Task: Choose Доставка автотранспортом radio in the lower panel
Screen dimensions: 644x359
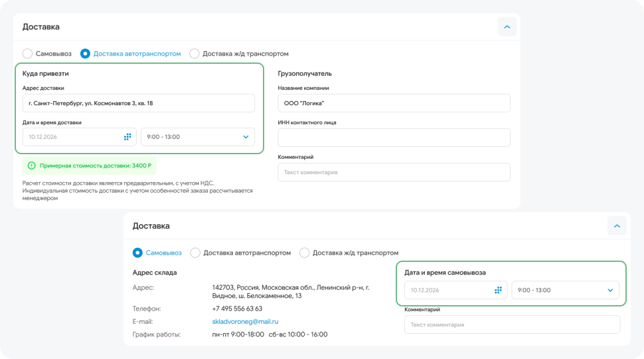Action: 195,253
